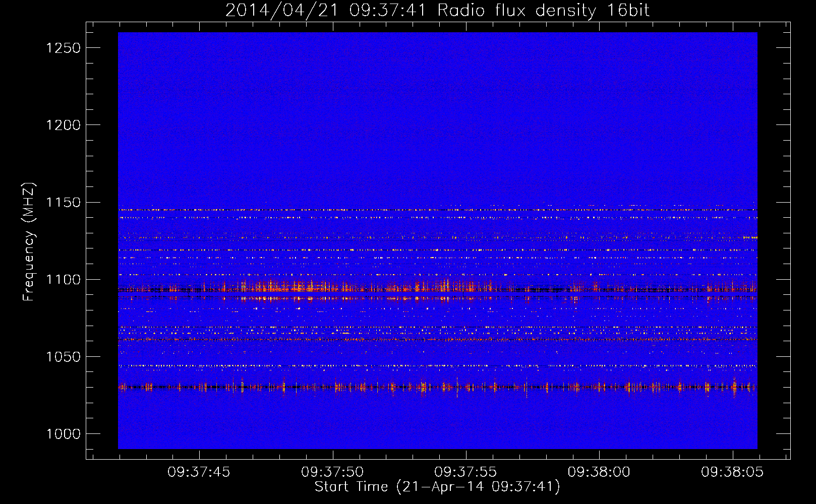Click the 09:38:05 time tick label
Image resolution: width=816 pixels, height=504 pixels.
pos(732,472)
